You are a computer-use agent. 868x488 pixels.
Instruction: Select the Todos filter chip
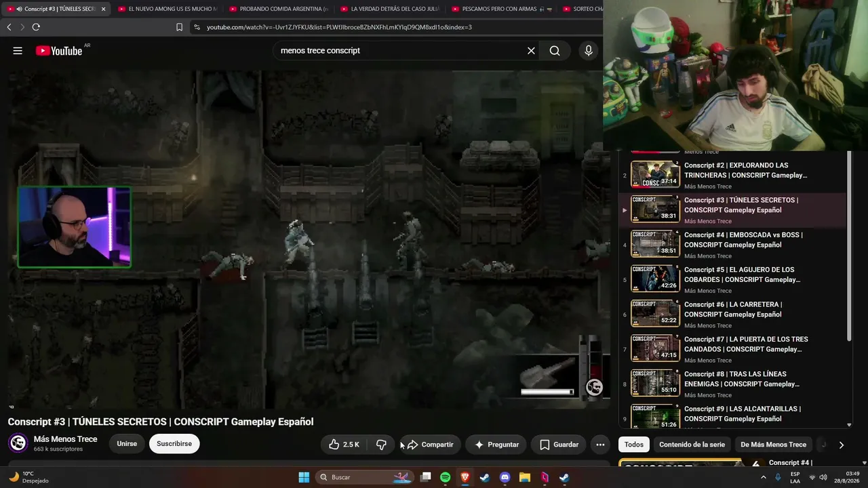[x=634, y=445]
